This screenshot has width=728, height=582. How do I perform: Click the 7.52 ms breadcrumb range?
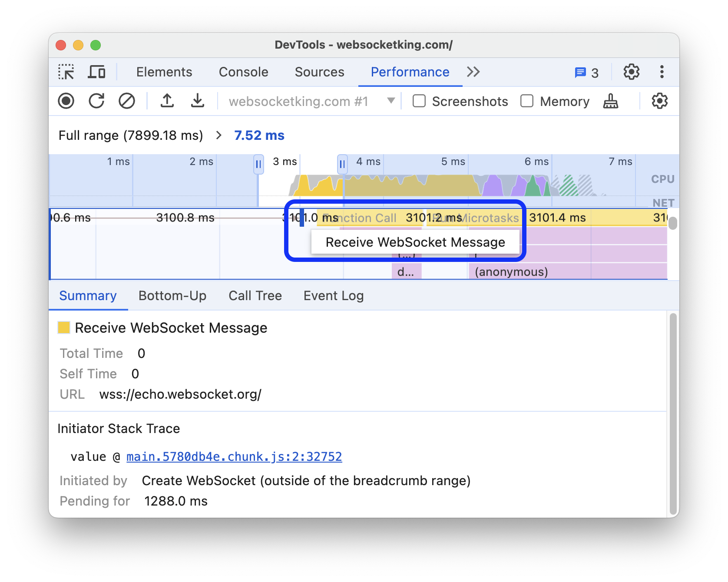coord(259,135)
